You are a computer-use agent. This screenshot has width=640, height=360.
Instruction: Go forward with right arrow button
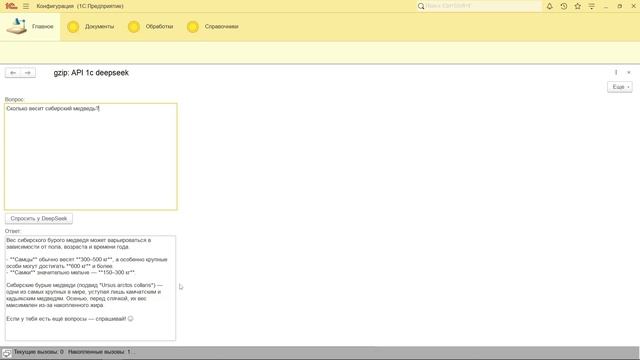[28, 73]
